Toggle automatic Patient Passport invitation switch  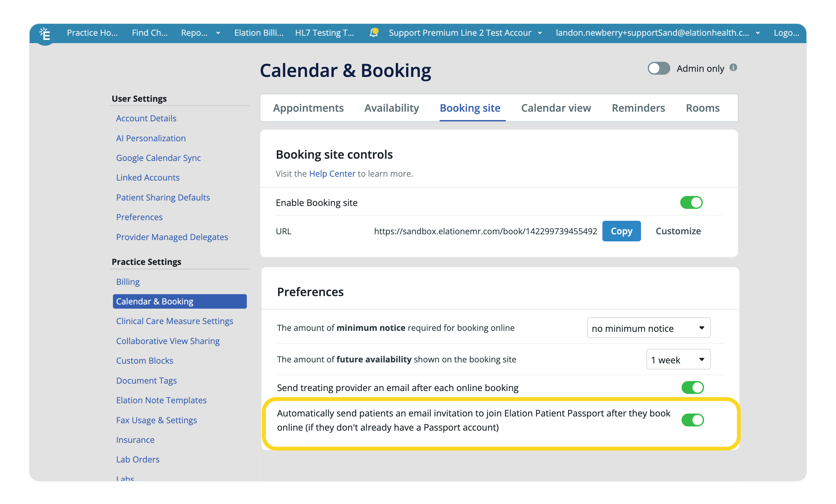tap(692, 420)
